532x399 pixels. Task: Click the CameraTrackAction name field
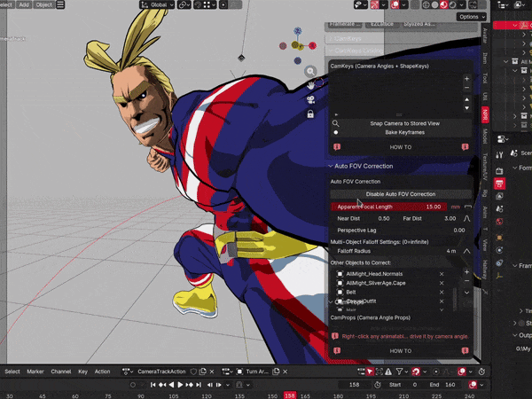[161, 372]
